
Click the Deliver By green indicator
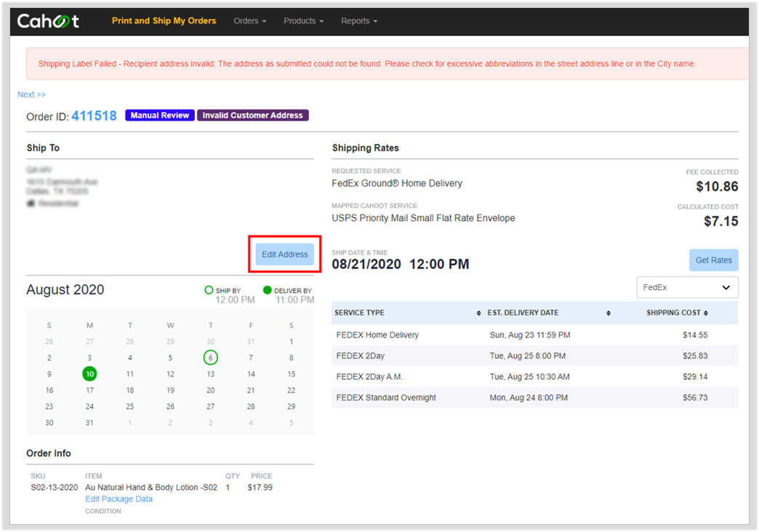[268, 290]
